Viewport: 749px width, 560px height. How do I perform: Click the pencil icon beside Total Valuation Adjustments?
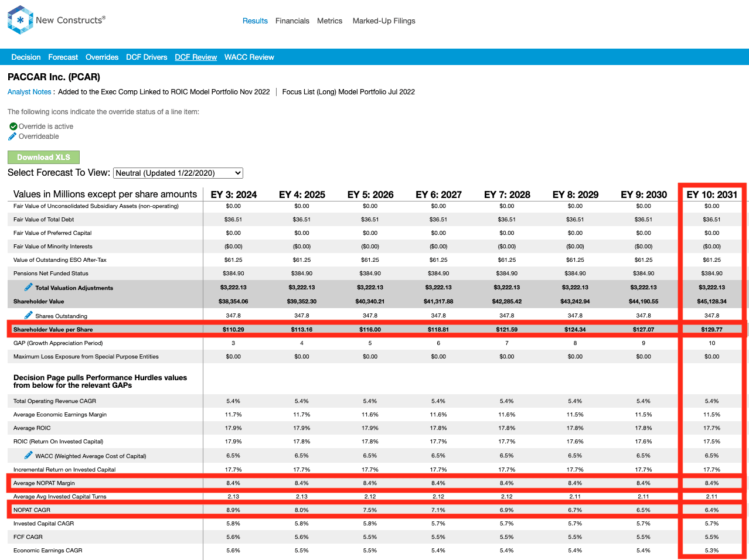pos(28,287)
